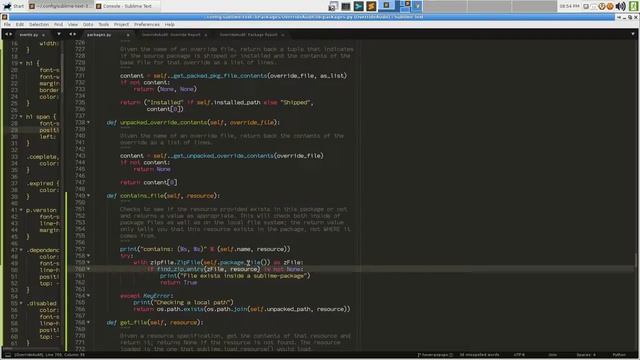Click the return True line
The width and height of the screenshot is (640, 360).
pyautogui.click(x=178, y=282)
